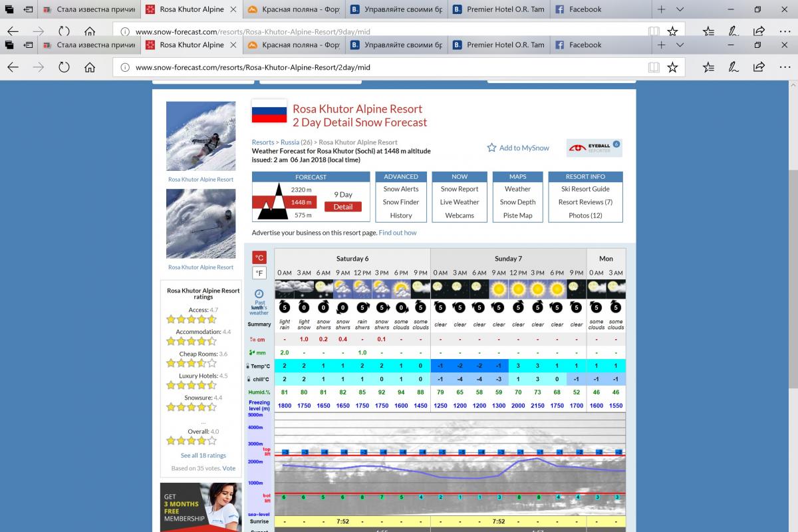Switch to 'Premier Hotel O.R. Tam' tab in front window
The image size is (798, 532).
point(497,45)
